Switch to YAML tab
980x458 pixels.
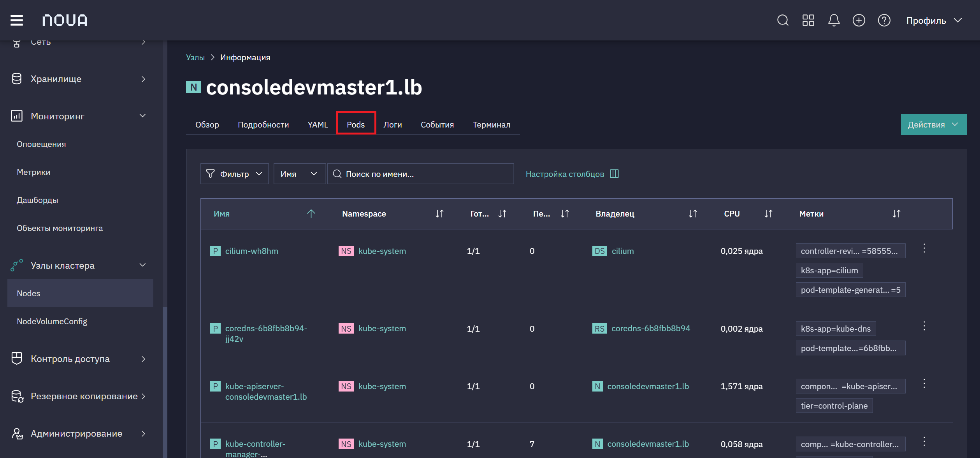point(318,125)
